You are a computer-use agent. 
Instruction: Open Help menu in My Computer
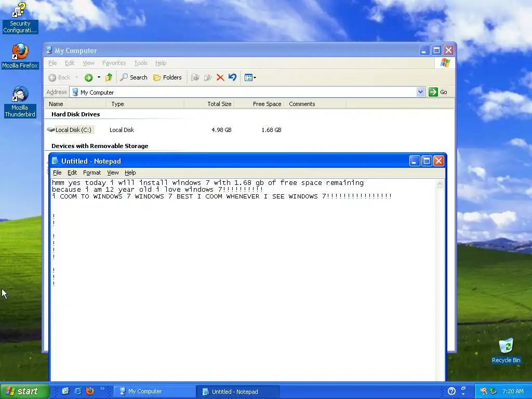click(161, 63)
